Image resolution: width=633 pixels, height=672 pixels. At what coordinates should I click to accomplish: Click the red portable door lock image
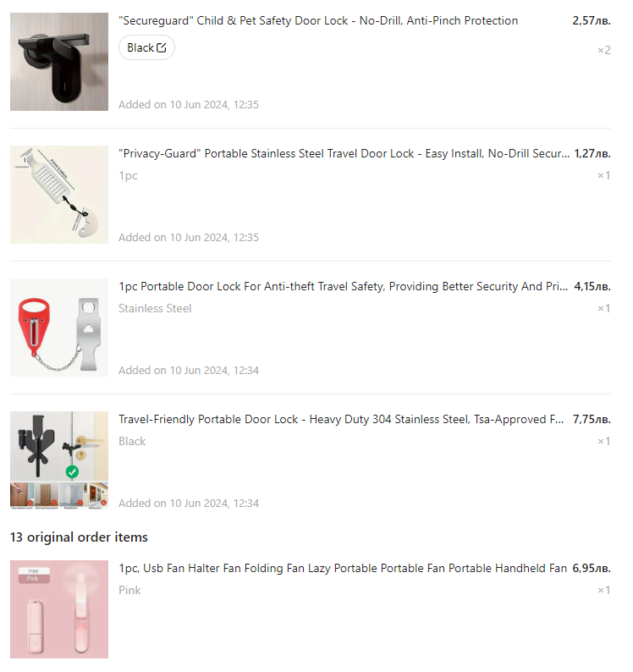coord(59,328)
